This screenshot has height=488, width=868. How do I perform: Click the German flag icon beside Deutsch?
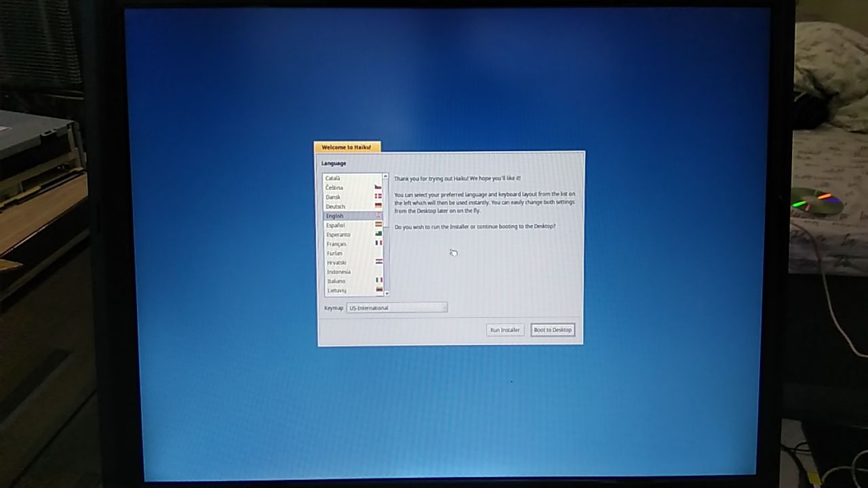pyautogui.click(x=378, y=205)
